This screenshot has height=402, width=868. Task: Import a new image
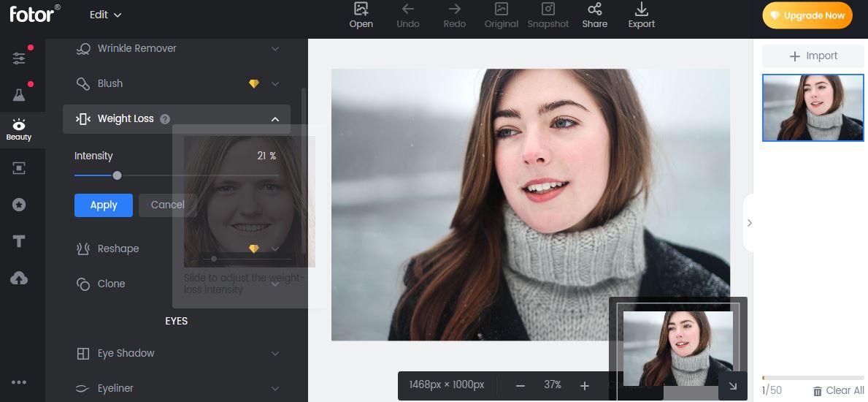813,56
